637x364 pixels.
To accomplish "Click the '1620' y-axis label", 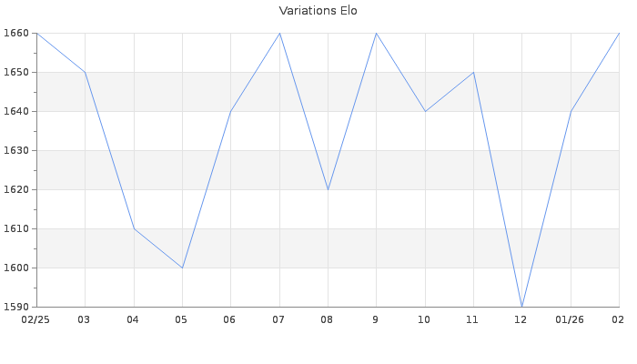I will coord(18,189).
